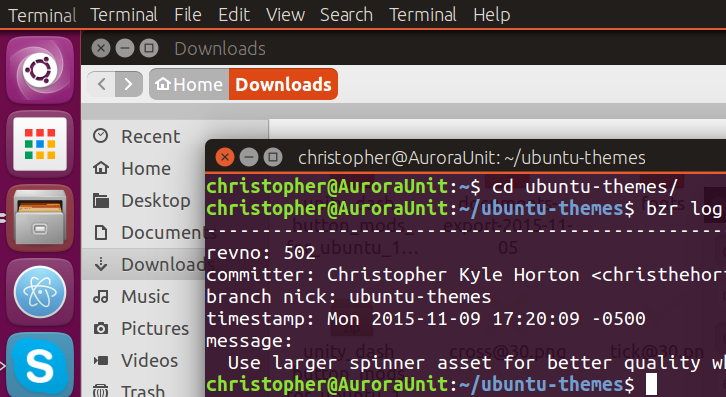This screenshot has width=726, height=397.
Task: Open the Ubuntu Dash home launcher icon
Action: pyautogui.click(x=40, y=70)
